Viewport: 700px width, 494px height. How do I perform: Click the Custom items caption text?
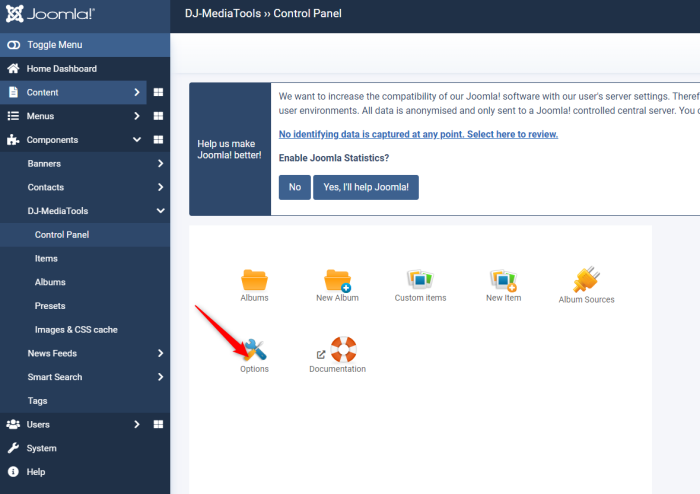pos(420,298)
